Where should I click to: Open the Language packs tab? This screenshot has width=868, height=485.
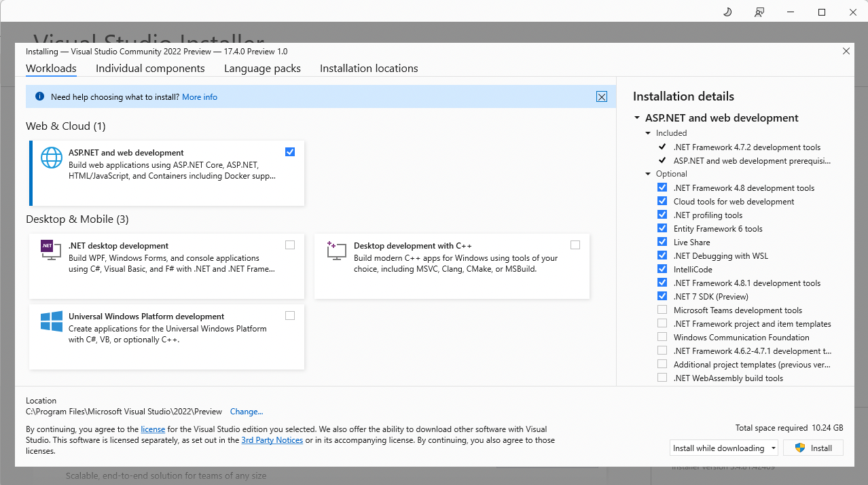click(x=262, y=68)
